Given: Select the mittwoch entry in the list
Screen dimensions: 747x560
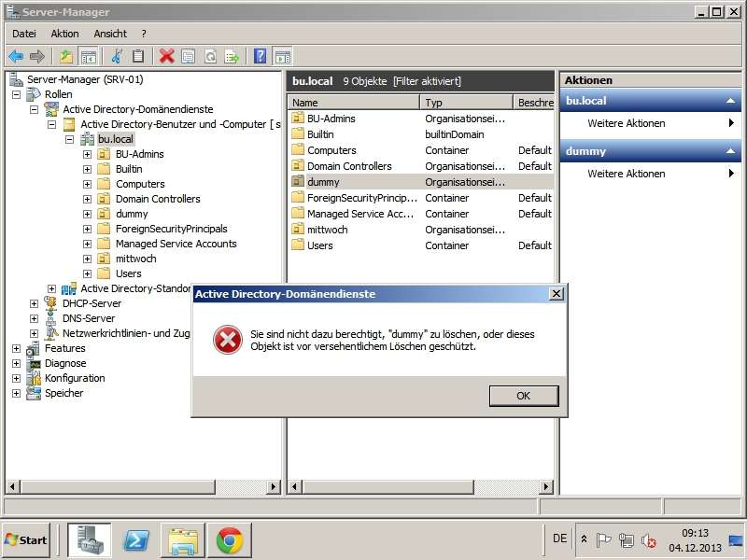Looking at the screenshot, I should point(327,230).
